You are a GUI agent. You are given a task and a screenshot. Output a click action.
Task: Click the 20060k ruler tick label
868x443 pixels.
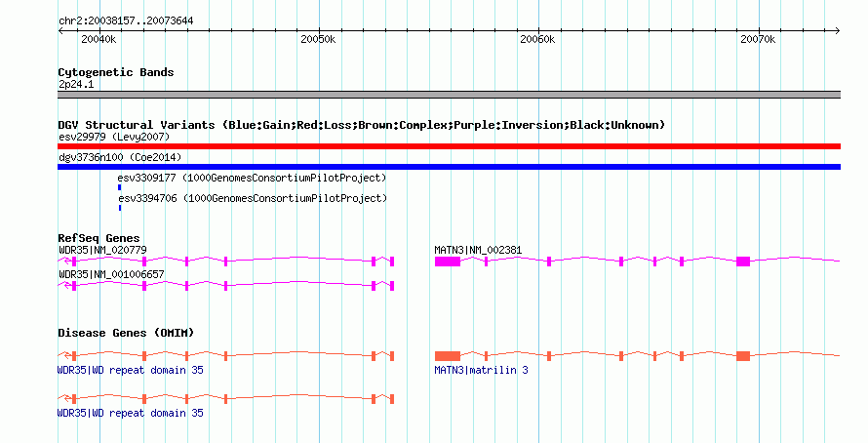click(537, 39)
